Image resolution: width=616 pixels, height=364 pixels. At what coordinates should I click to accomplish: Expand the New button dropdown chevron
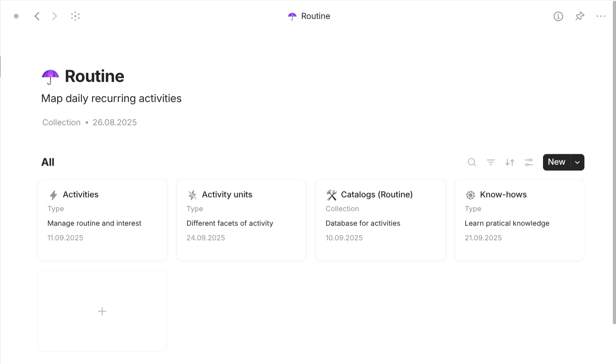tap(577, 162)
